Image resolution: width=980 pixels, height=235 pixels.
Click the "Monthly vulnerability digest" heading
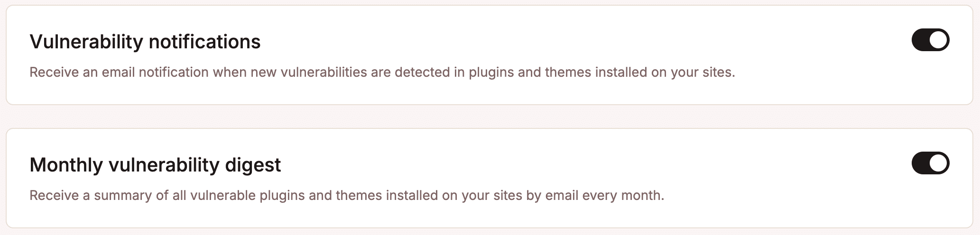coord(155,165)
